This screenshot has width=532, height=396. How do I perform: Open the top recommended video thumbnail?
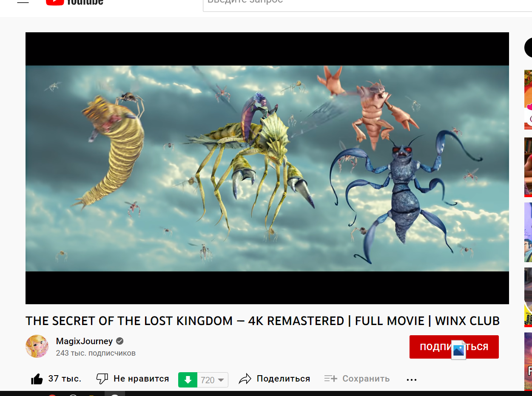point(528,100)
